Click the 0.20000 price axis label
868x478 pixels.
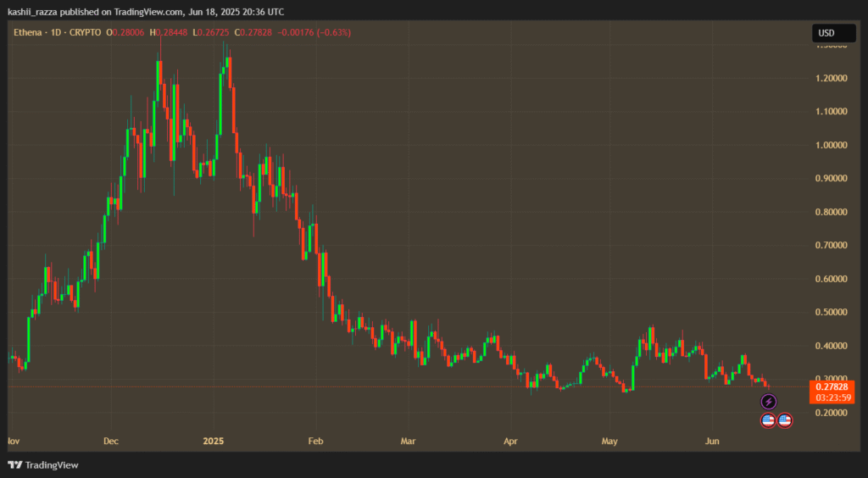coord(832,413)
